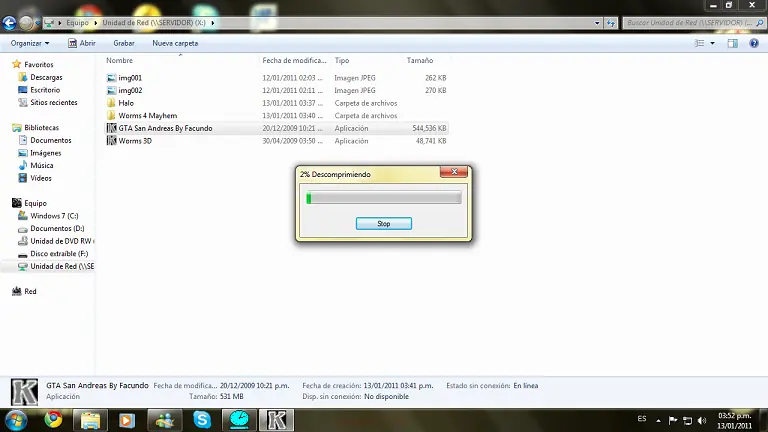Click Equipo in the address breadcrumb
Image resolution: width=768 pixels, height=432 pixels.
pyautogui.click(x=77, y=23)
